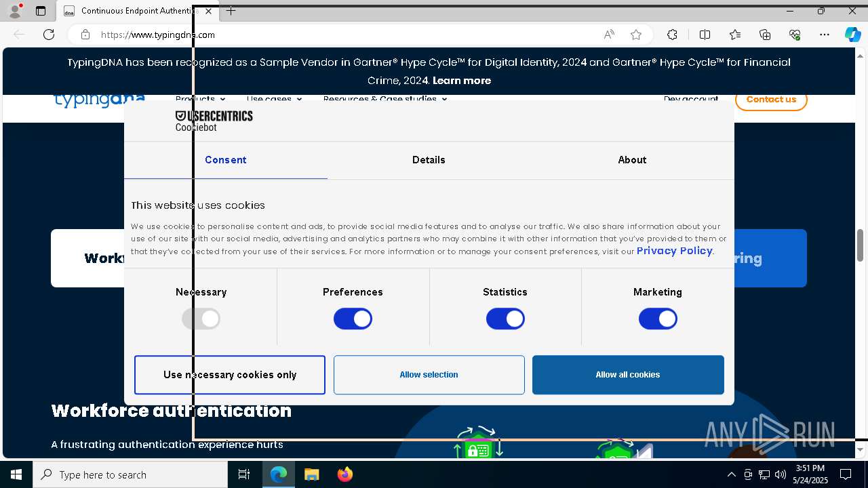
Task: Click the taskbar search box
Action: (x=130, y=474)
